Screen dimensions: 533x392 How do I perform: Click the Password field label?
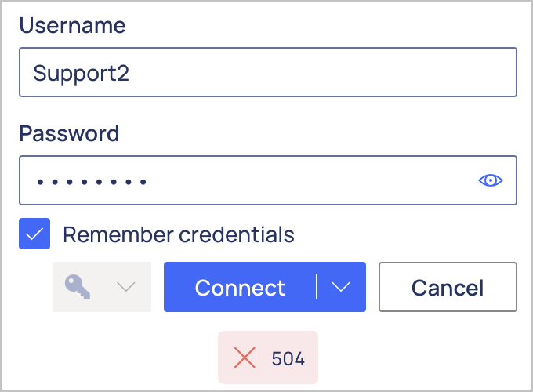[69, 133]
